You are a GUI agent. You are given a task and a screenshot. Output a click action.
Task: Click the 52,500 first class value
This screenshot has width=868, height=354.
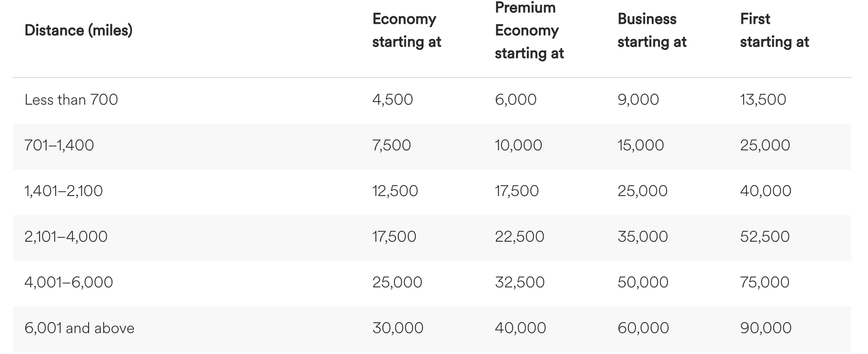[x=765, y=236]
